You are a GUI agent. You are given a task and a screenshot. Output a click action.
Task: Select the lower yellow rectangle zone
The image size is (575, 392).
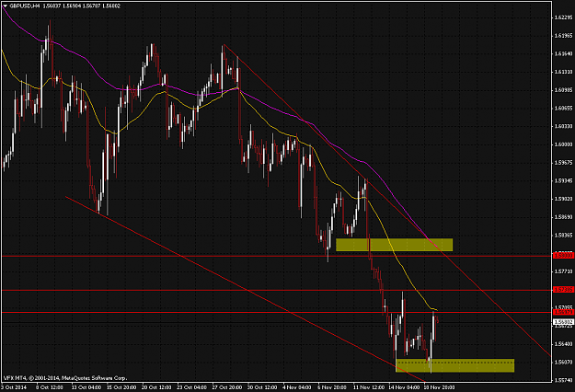click(455, 365)
